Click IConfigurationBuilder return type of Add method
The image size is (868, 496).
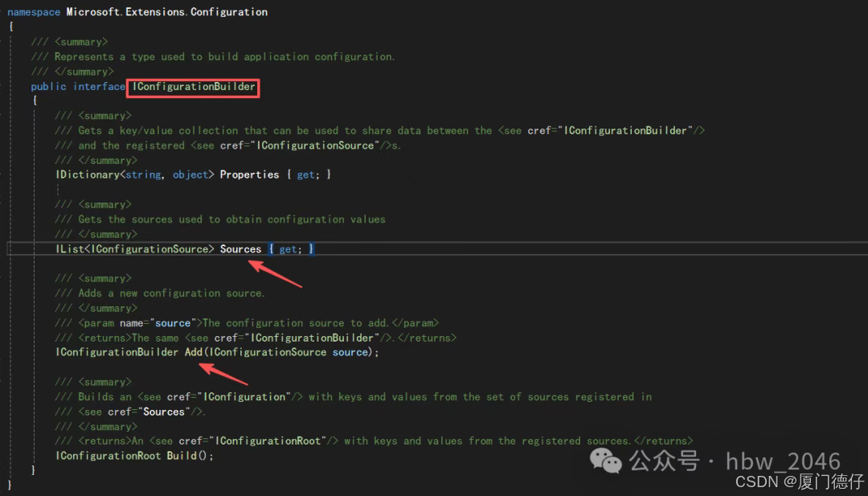[x=117, y=352]
